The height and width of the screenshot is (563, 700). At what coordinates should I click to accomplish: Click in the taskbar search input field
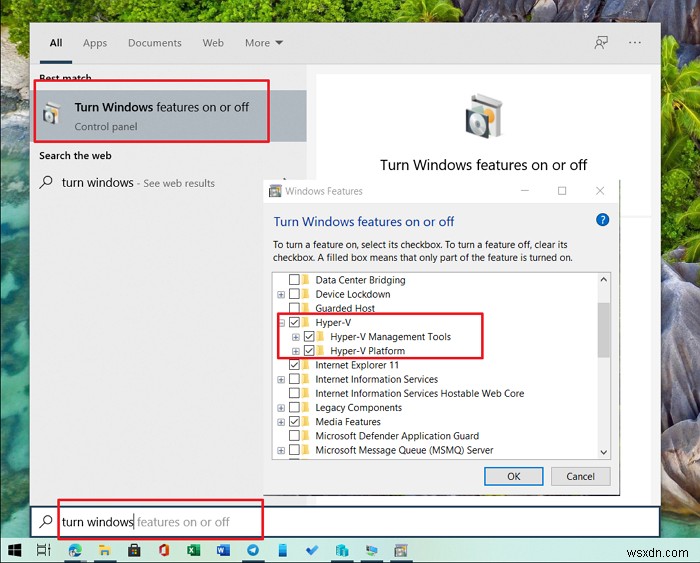click(x=345, y=521)
